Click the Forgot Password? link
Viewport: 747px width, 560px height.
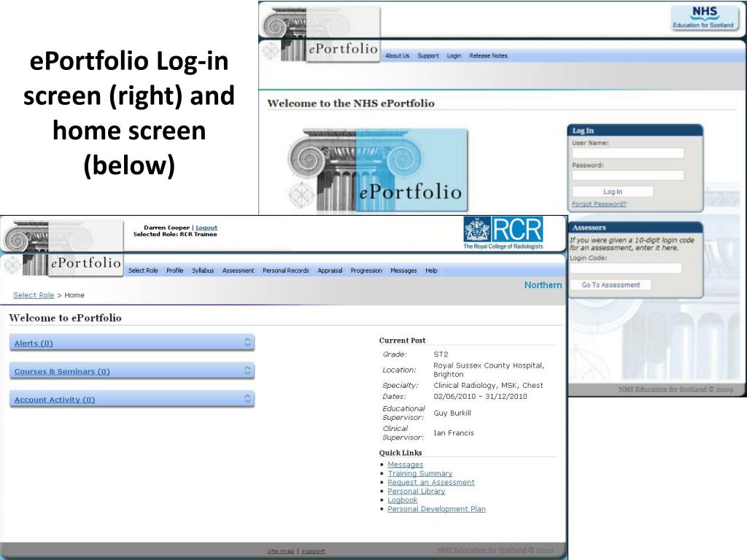(600, 204)
